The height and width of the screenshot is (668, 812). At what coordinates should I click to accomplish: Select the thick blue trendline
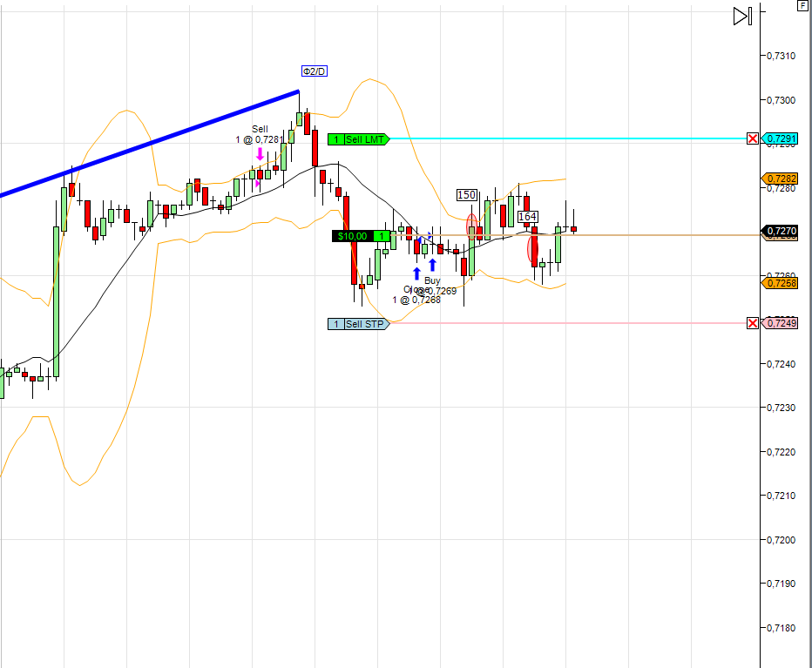click(x=150, y=144)
